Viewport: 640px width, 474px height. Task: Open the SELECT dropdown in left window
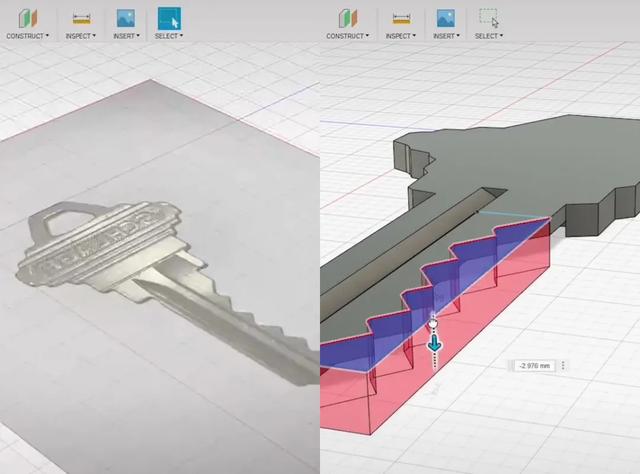tap(169, 36)
